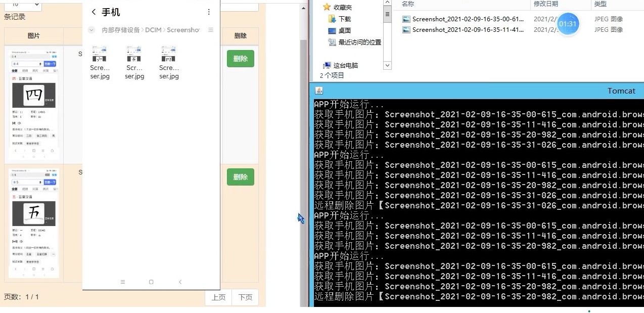The image size is (644, 313).
Task: Tap the Android back navigation button
Action: click(x=180, y=282)
